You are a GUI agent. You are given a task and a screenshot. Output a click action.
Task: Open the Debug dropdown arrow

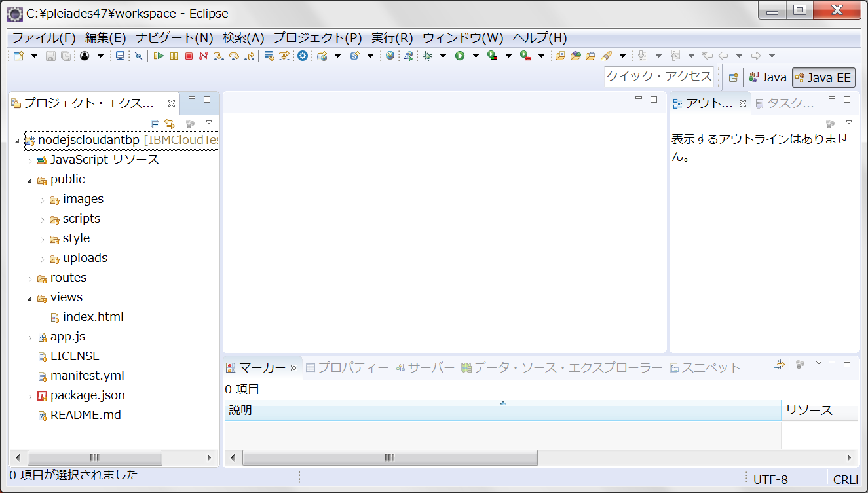pos(443,56)
